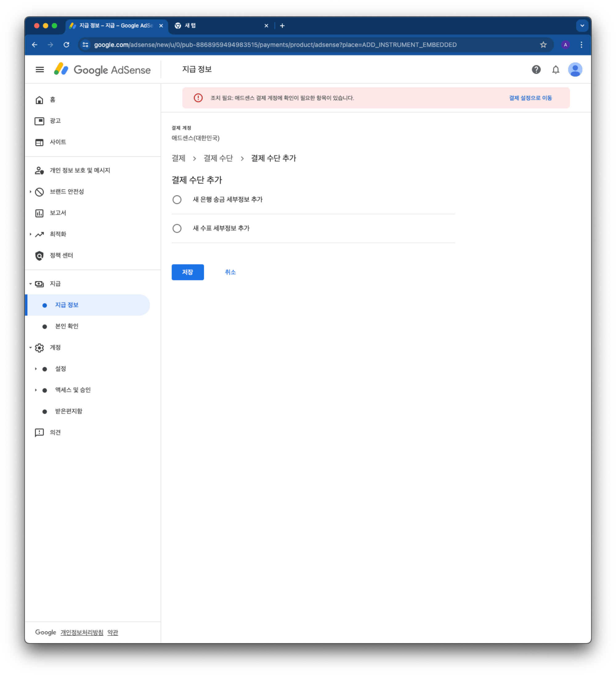Image resolution: width=616 pixels, height=676 pixels.
Task: Collapse 계정 section arrow
Action: click(x=30, y=347)
